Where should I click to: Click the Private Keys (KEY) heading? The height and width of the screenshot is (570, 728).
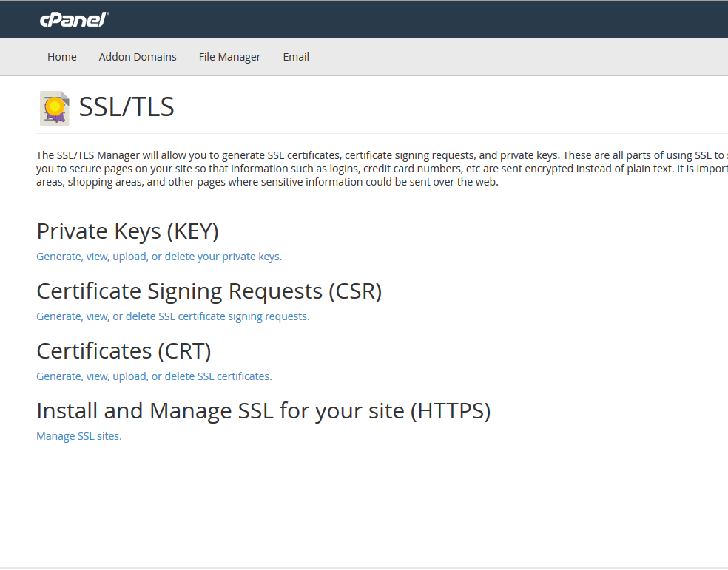click(127, 231)
